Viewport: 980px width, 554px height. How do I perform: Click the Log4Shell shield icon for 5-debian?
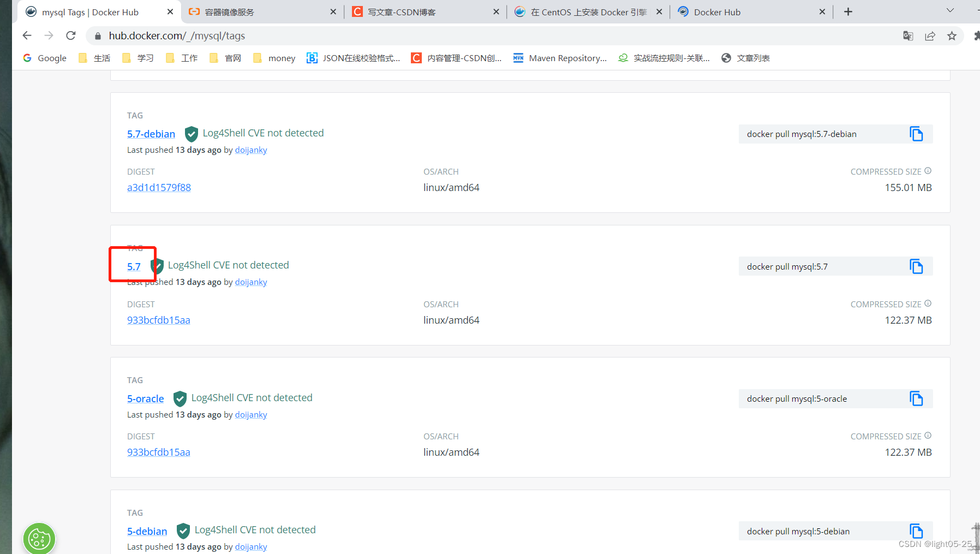click(183, 531)
